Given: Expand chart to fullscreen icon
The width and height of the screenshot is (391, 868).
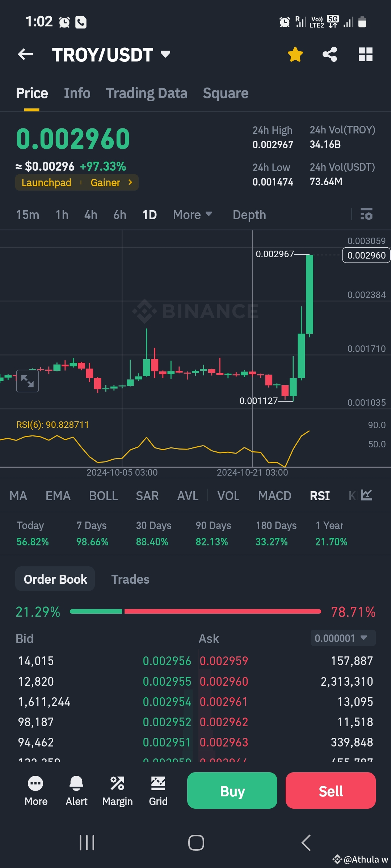Looking at the screenshot, I should pyautogui.click(x=28, y=381).
